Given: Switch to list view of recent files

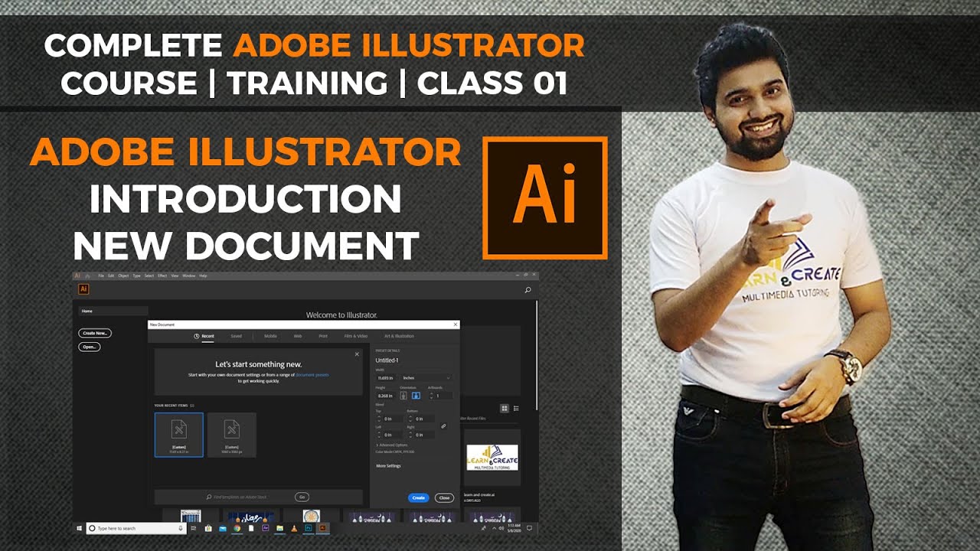Looking at the screenshot, I should [516, 409].
